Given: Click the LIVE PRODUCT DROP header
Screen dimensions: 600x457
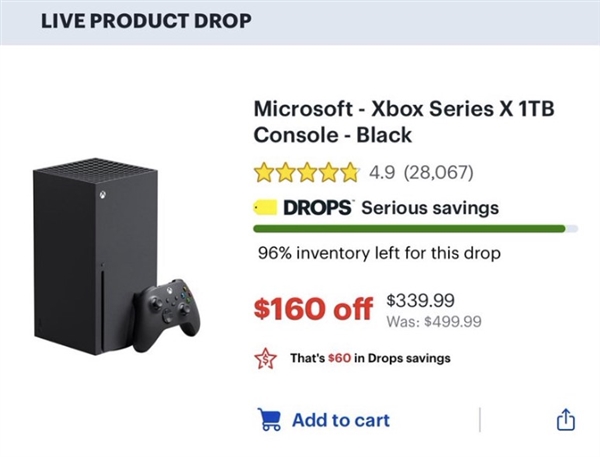Looking at the screenshot, I should (x=146, y=21).
